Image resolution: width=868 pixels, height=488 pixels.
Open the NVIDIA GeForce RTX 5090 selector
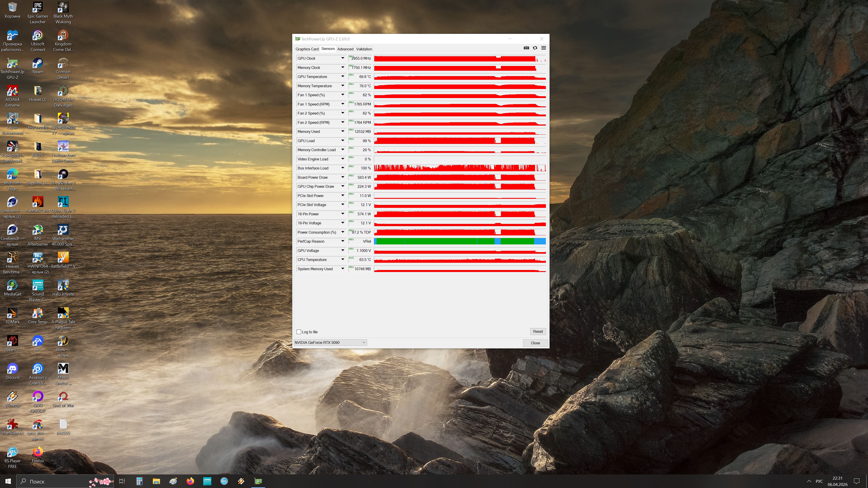coord(330,343)
